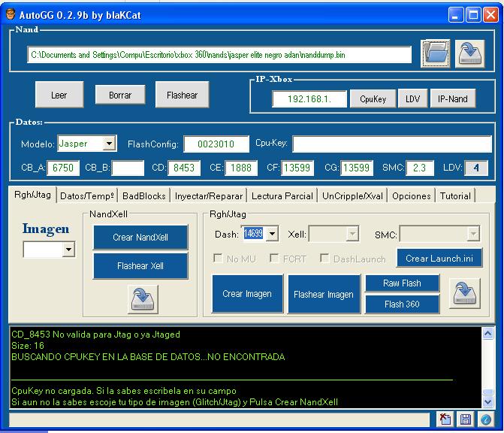The height and width of the screenshot is (433, 504).
Task: Select the UnCripple/Xval tab
Action: [x=352, y=196]
